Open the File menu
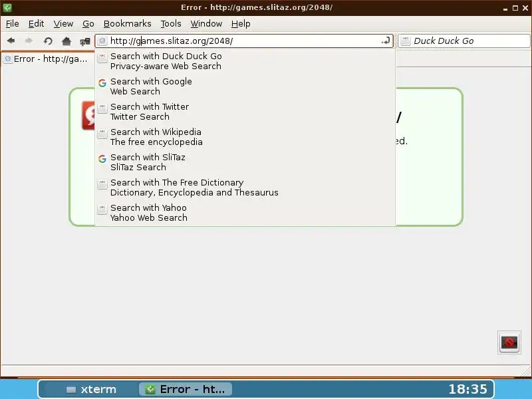 (12, 24)
